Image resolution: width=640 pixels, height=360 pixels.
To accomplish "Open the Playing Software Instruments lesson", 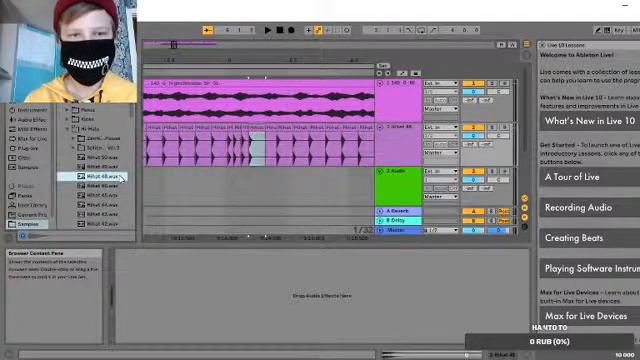I will coord(590,269).
